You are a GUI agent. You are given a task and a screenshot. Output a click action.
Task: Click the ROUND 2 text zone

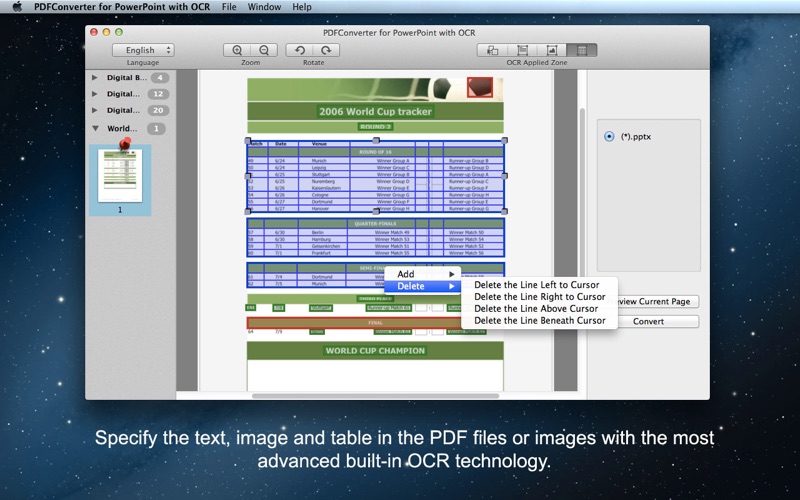tap(376, 127)
